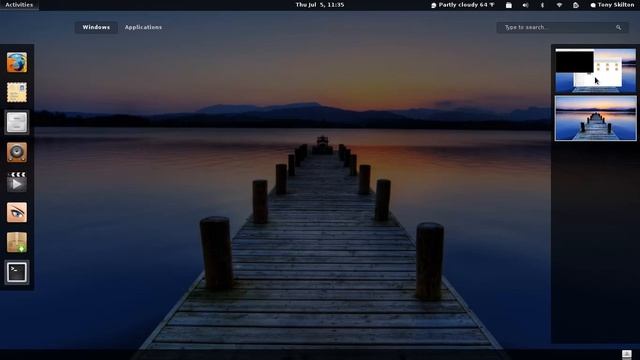Select the second empty workspace thumbnail
Screen dimensions: 640x360
point(596,118)
